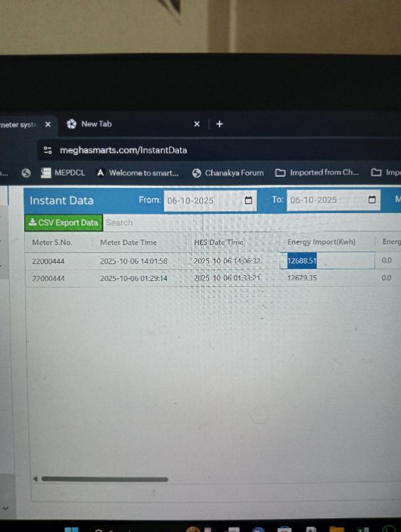Click the globe bookmark icon left of MEPDCL

point(26,173)
